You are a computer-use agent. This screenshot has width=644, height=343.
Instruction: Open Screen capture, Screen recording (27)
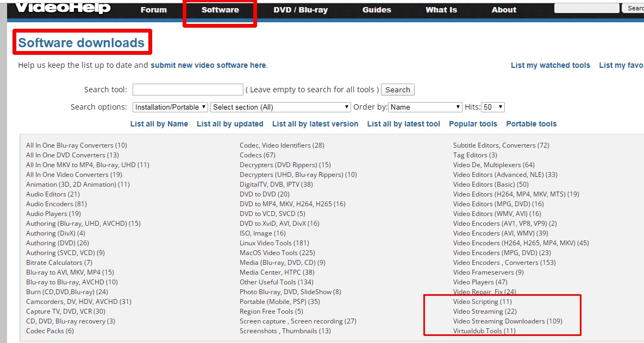point(298,321)
